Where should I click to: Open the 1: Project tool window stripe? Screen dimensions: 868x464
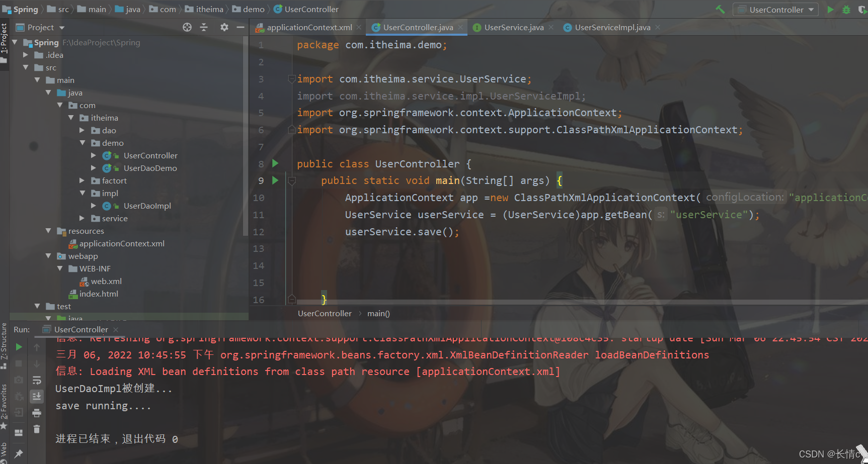[4, 43]
